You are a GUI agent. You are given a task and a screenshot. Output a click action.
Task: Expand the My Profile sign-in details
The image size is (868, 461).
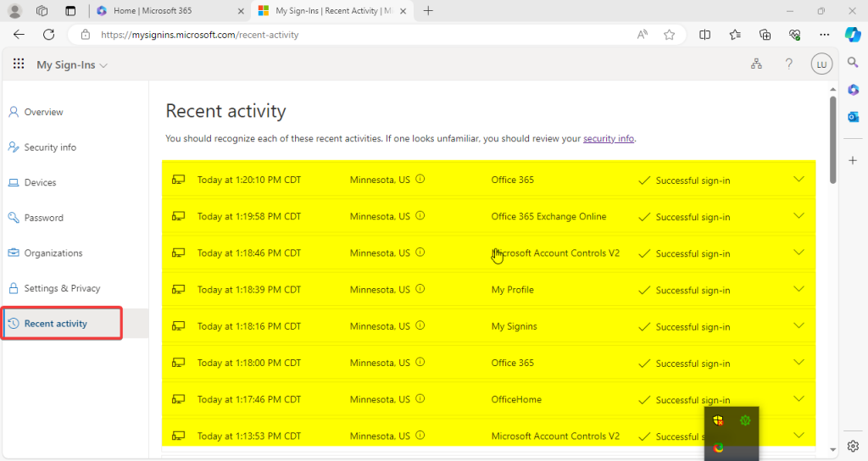pyautogui.click(x=798, y=289)
